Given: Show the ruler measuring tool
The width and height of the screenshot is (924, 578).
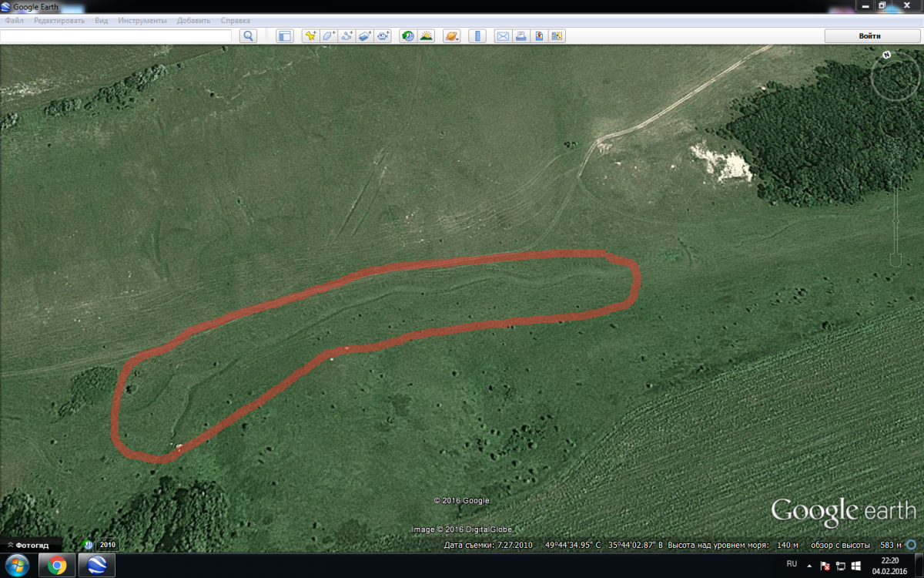Looking at the screenshot, I should click(477, 35).
